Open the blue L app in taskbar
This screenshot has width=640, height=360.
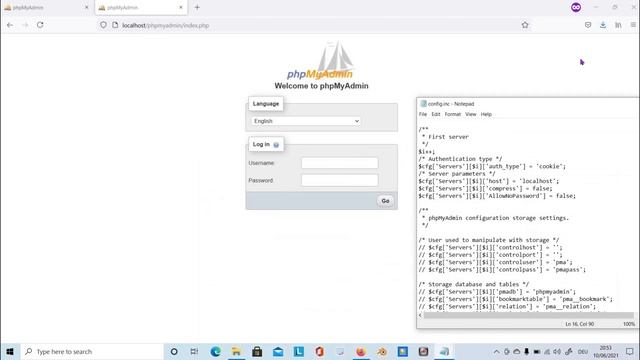tap(299, 351)
